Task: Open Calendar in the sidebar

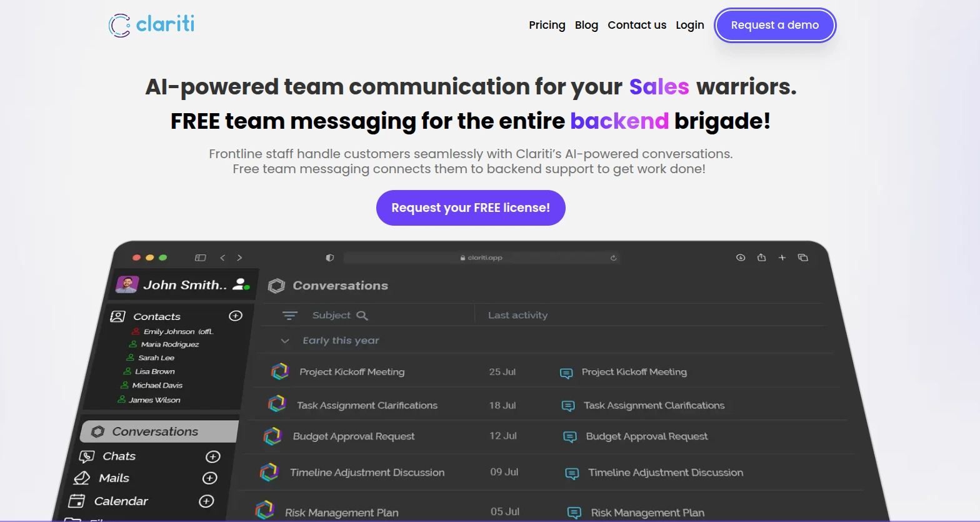Action: [x=121, y=501]
